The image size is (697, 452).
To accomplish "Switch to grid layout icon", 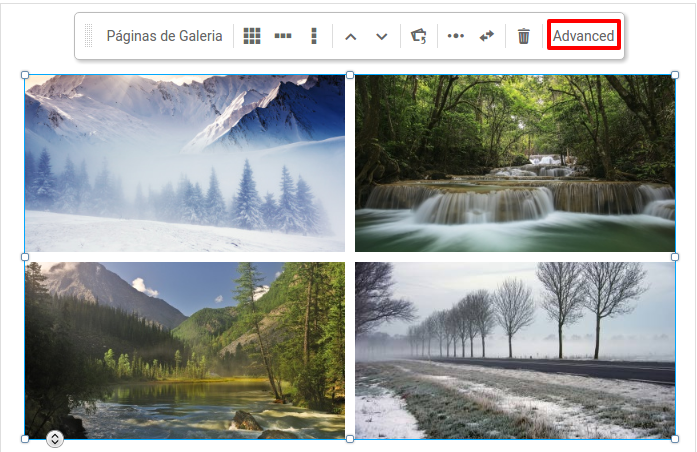I will [252, 36].
